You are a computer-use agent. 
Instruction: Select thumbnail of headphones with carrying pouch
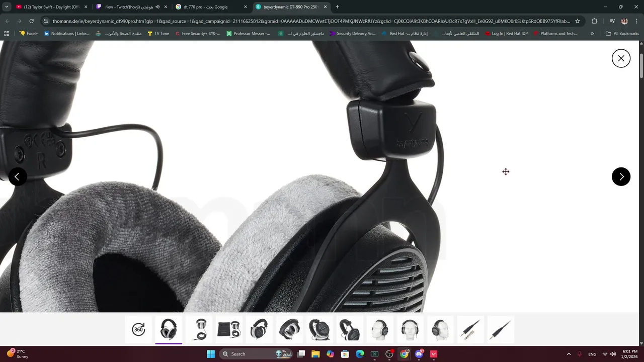pyautogui.click(x=229, y=329)
